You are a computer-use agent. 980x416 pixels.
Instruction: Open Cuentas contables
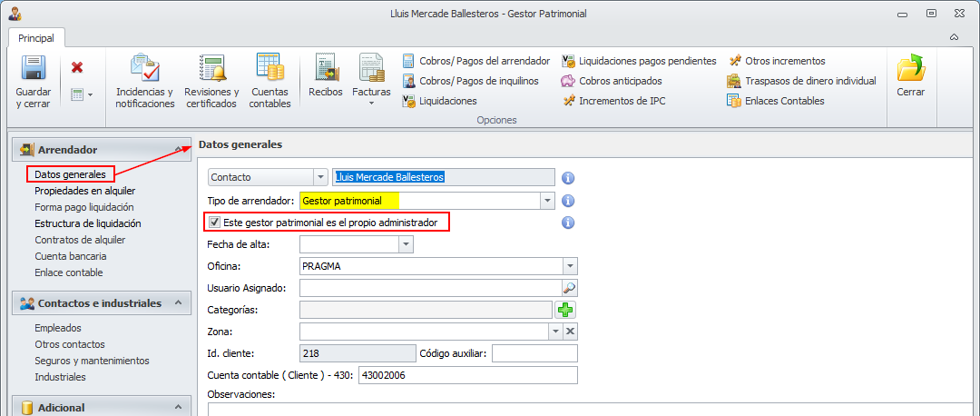270,83
